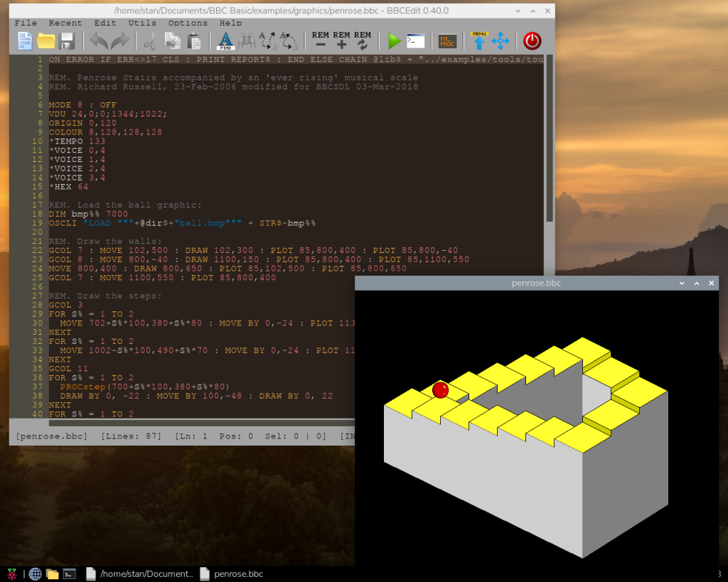The image size is (728, 582).
Task: Click the New file icon in toolbar
Action: coord(26,41)
